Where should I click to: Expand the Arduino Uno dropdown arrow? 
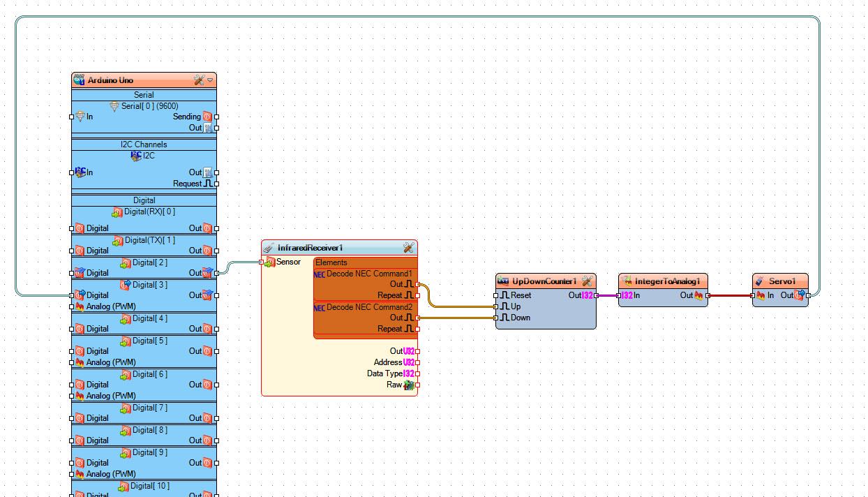tap(210, 80)
